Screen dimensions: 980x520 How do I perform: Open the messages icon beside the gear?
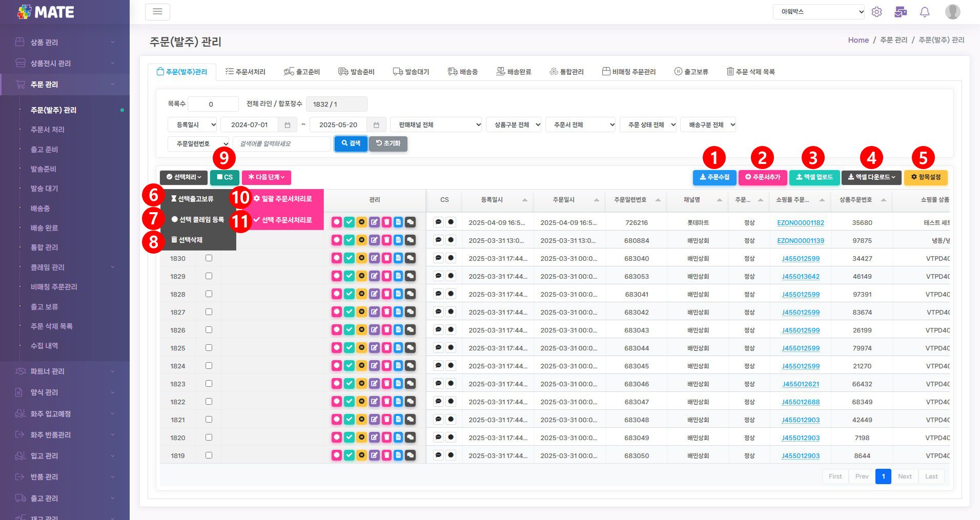click(x=901, y=12)
